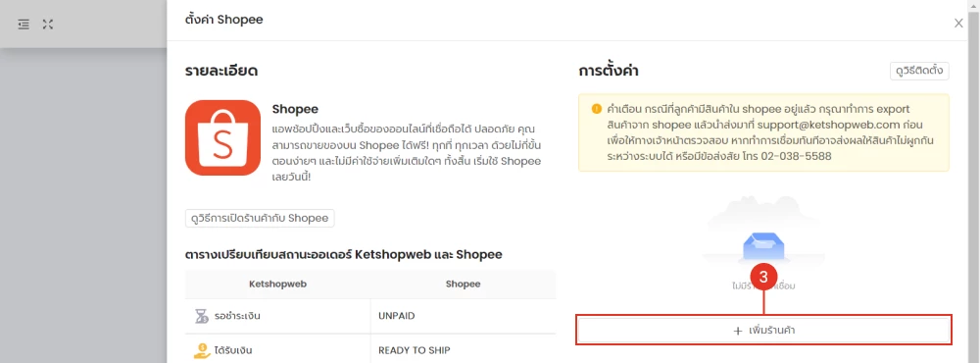
Task: Select the รอชำระเงิน hourglass icon
Action: [x=201, y=316]
